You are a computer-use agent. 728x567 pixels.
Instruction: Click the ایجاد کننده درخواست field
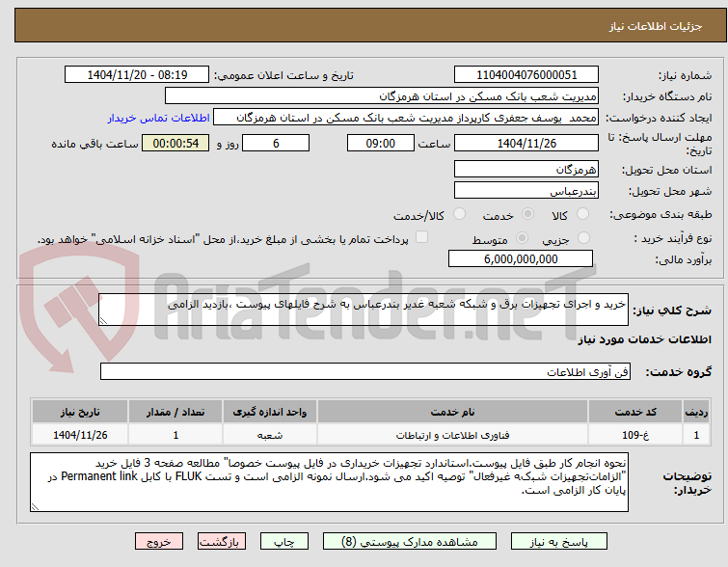[x=406, y=118]
